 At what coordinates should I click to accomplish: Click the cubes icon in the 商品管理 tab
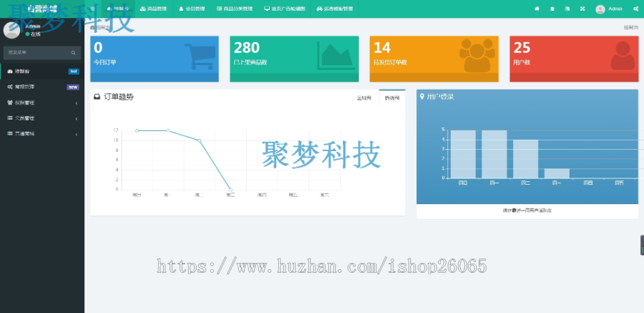click(x=143, y=9)
